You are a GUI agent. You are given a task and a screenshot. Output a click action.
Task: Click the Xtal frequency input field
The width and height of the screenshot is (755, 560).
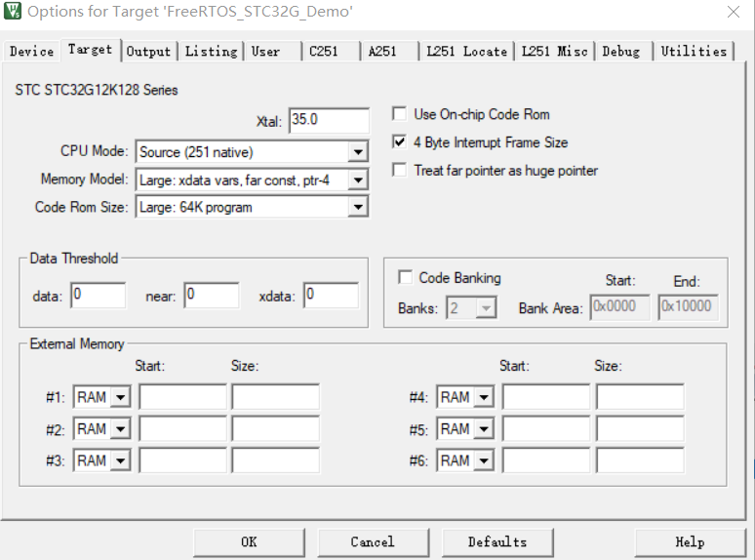pos(329,120)
